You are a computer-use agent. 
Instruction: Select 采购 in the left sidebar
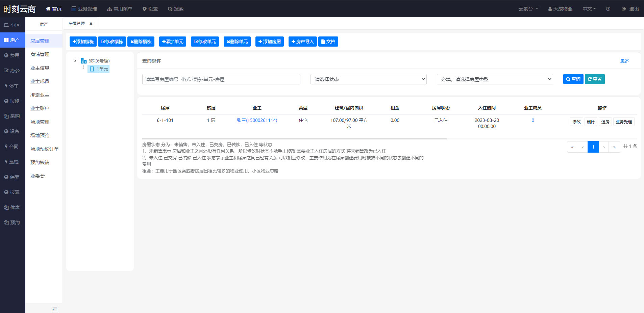tap(13, 116)
